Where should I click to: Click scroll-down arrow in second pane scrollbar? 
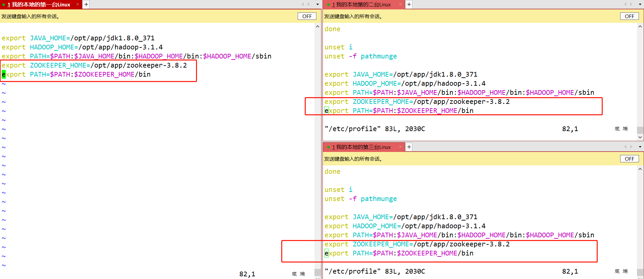pos(640,137)
